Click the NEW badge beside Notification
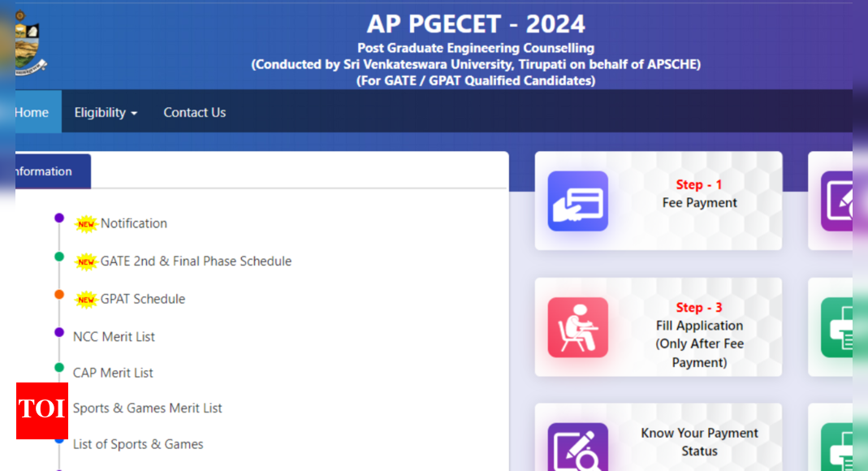Viewport: 868px width, 471px height. click(x=86, y=224)
